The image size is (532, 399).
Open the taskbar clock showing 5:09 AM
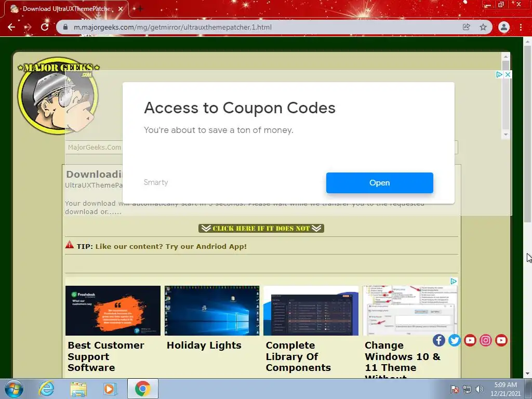tap(505, 389)
